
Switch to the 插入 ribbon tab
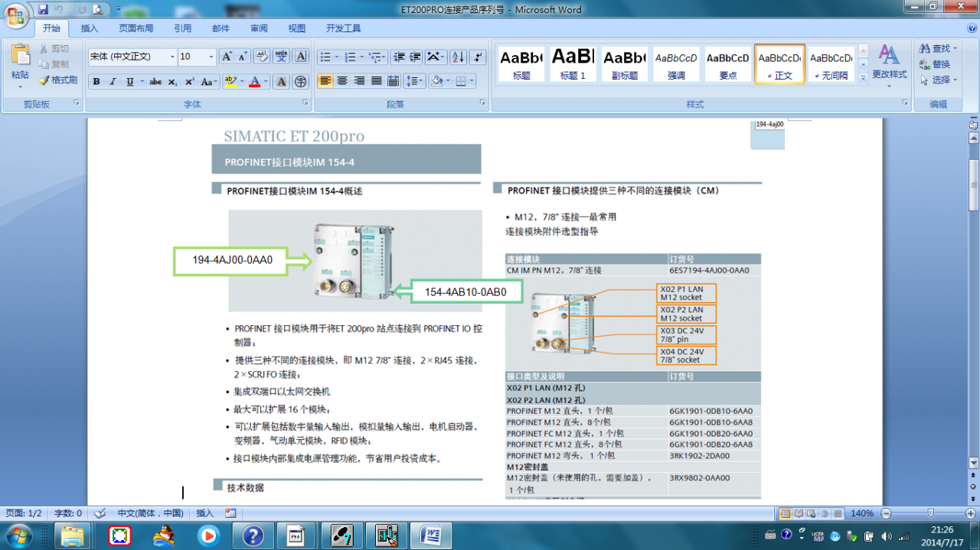(90, 29)
